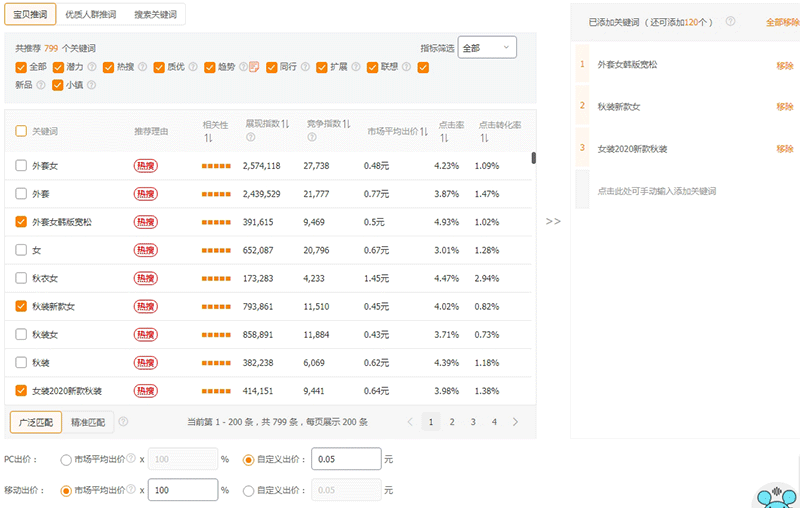The width and height of the screenshot is (800, 508).
Task: Switch to the 搜索关键词 tab
Action: [155, 15]
